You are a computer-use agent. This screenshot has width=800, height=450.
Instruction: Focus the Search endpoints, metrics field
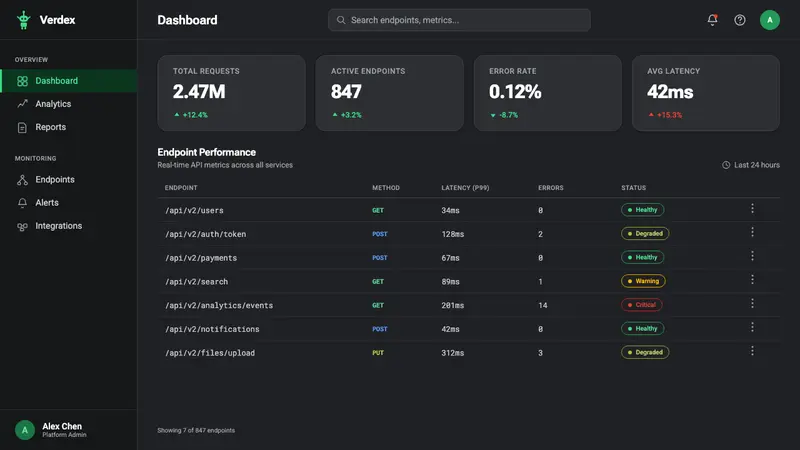click(x=459, y=20)
